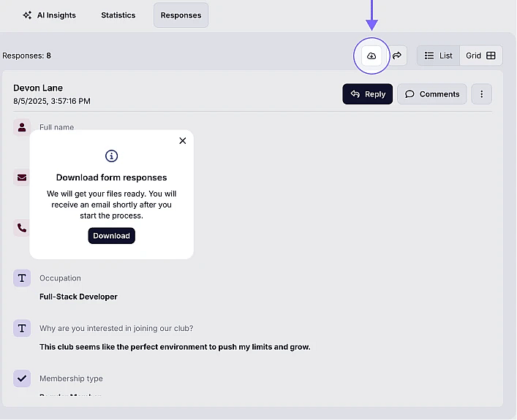Open Comments for Devon Lane

click(432, 94)
